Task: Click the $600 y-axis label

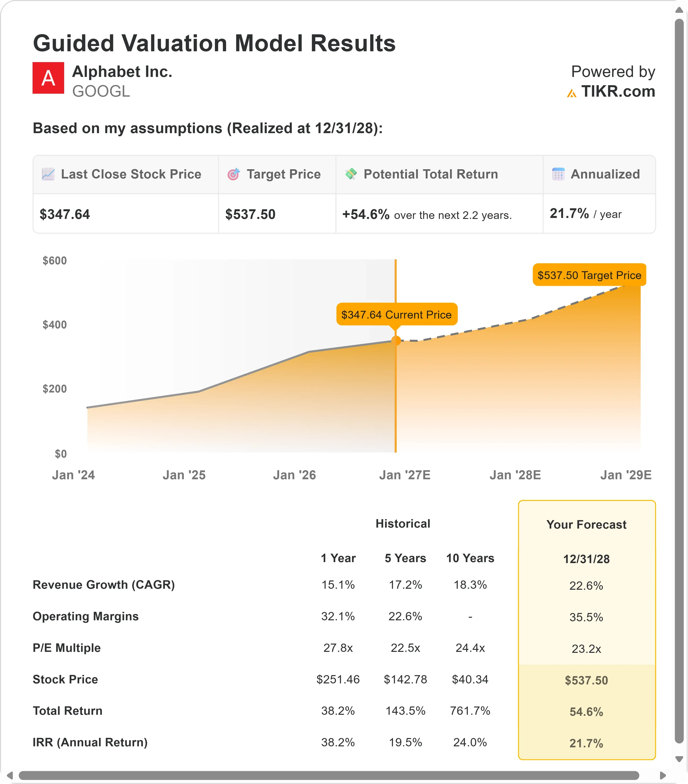Action: 54,260
